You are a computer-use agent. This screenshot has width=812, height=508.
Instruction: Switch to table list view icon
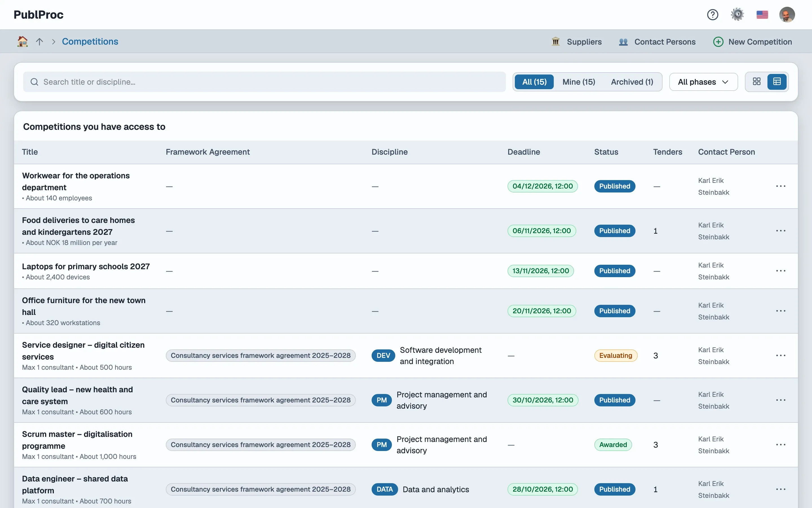tap(777, 82)
